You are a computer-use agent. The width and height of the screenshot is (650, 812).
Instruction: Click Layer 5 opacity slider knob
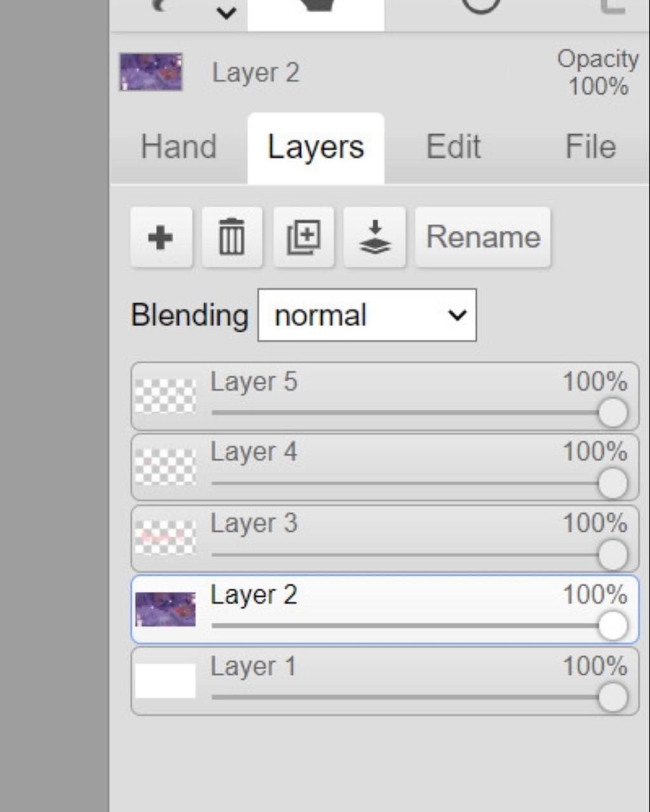(613, 413)
